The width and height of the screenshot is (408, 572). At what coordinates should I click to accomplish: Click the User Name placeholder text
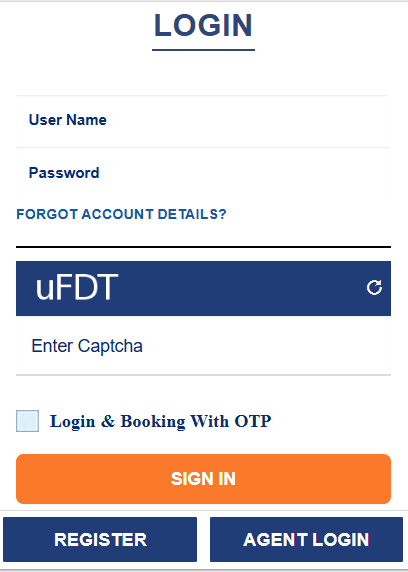pyautogui.click(x=68, y=120)
